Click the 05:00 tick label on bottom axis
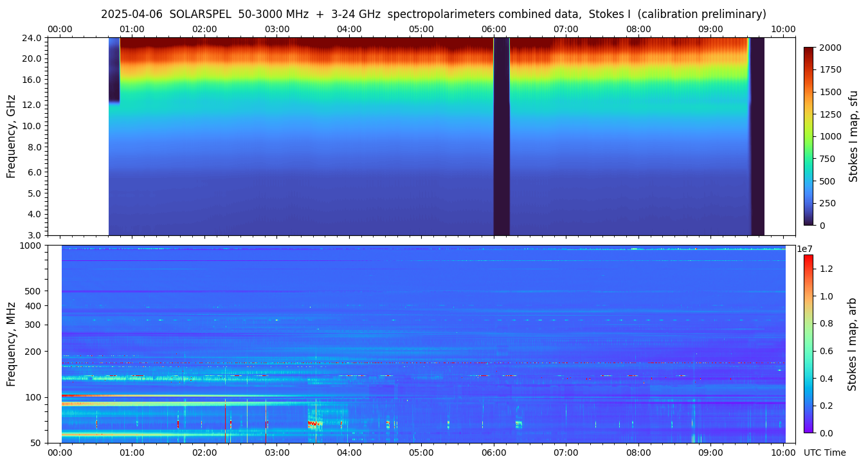Image resolution: width=868 pixels, height=466 pixels. tap(421, 453)
